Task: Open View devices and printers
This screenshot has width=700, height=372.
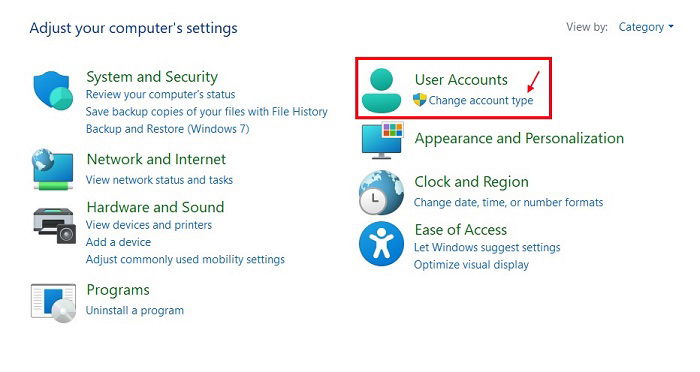Action: 149,225
